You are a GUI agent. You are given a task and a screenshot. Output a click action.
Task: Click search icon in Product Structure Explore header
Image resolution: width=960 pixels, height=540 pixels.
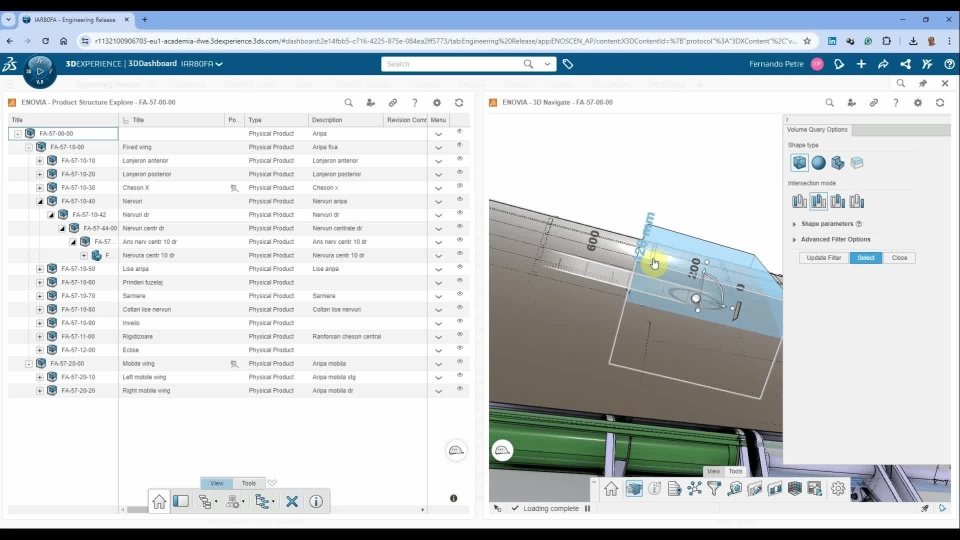[348, 103]
